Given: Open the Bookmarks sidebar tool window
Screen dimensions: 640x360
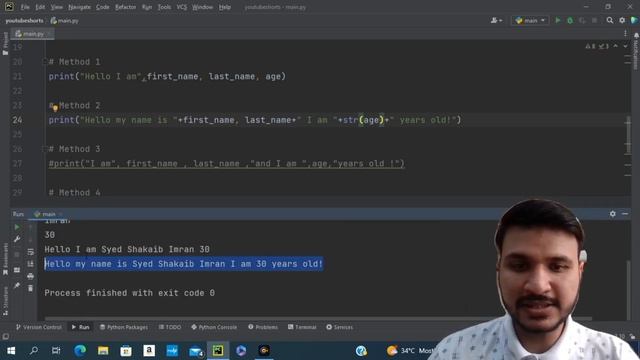Looking at the screenshot, I should coord(5,259).
